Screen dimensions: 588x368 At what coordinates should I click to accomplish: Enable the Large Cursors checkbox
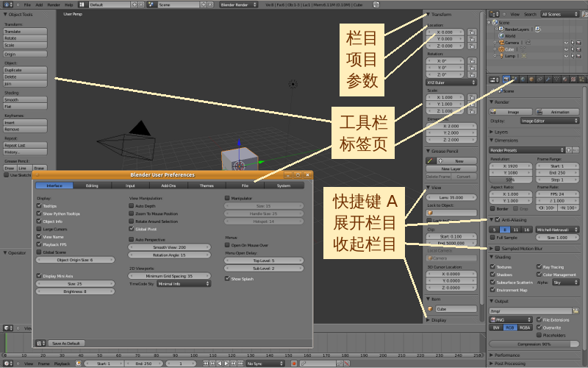[x=39, y=229]
